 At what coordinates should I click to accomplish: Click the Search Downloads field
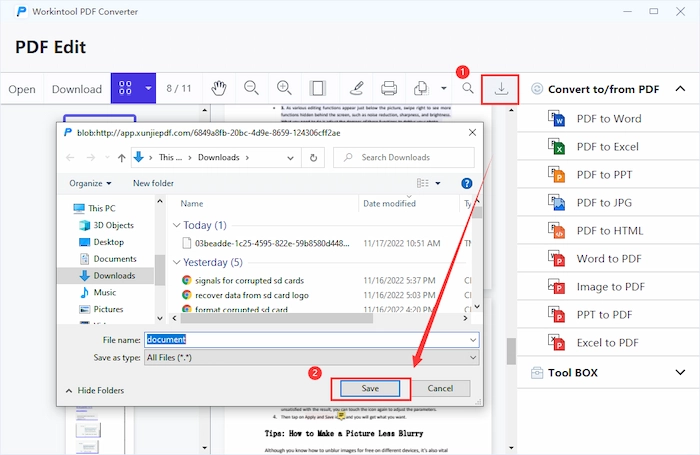(x=404, y=158)
